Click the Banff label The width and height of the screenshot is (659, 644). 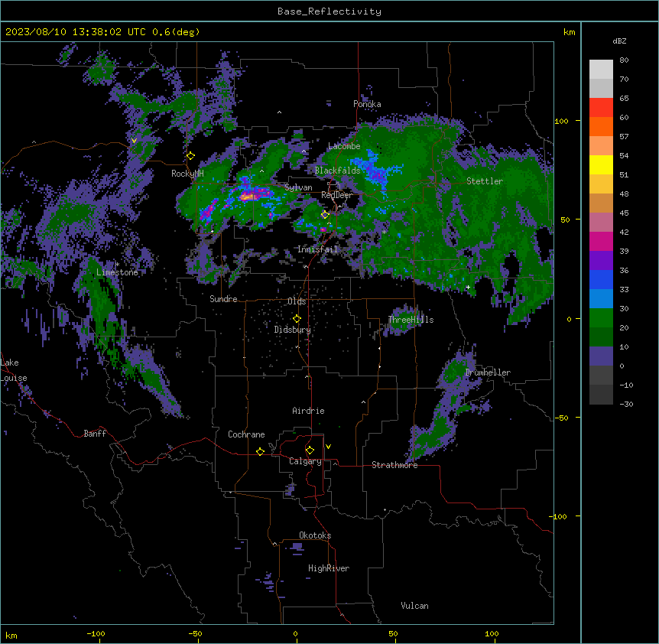[x=95, y=434]
